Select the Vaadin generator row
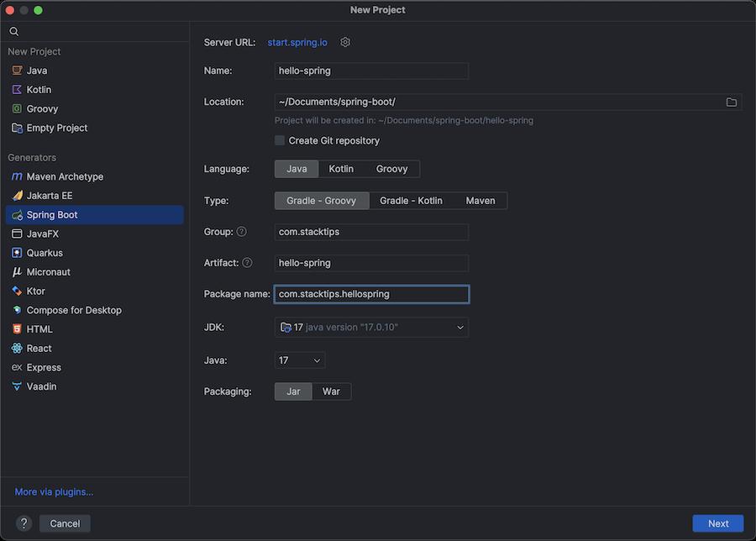 (94, 386)
